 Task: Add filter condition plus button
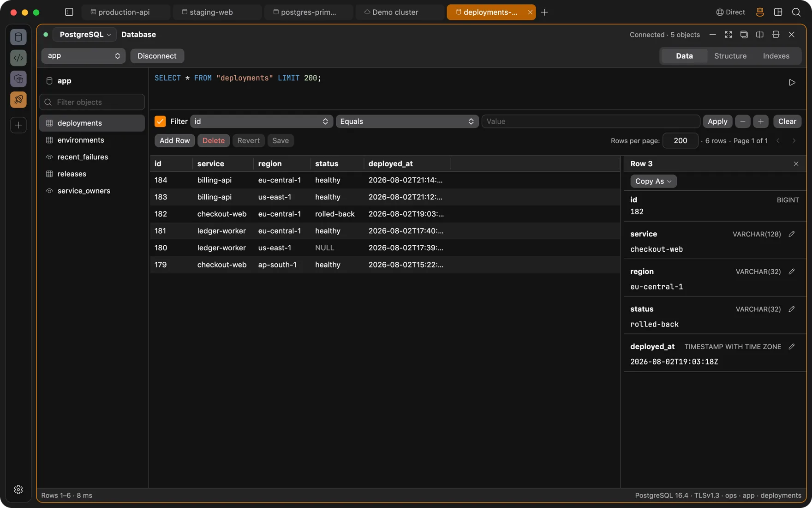761,121
